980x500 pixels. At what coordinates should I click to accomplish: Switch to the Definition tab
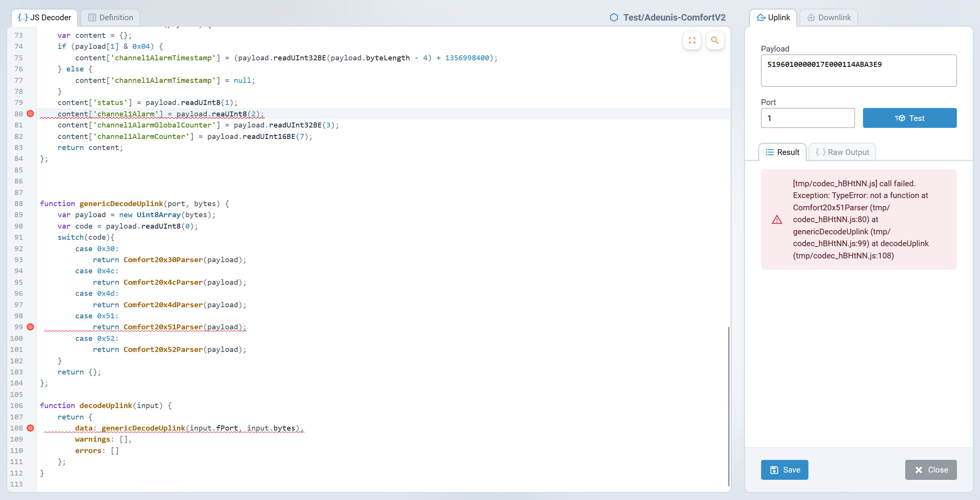point(111,18)
